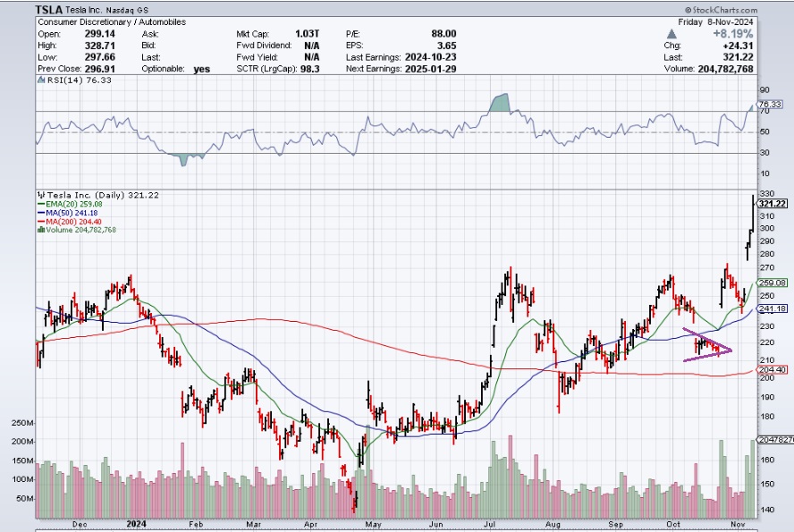Click the Tesla Inc. (Daily) candlestick legend icon

click(x=40, y=194)
